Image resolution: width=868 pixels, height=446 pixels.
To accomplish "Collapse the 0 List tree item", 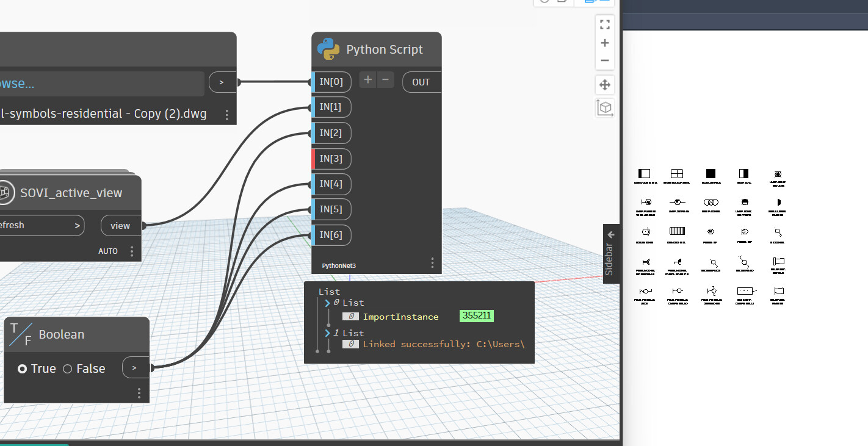I will (328, 303).
